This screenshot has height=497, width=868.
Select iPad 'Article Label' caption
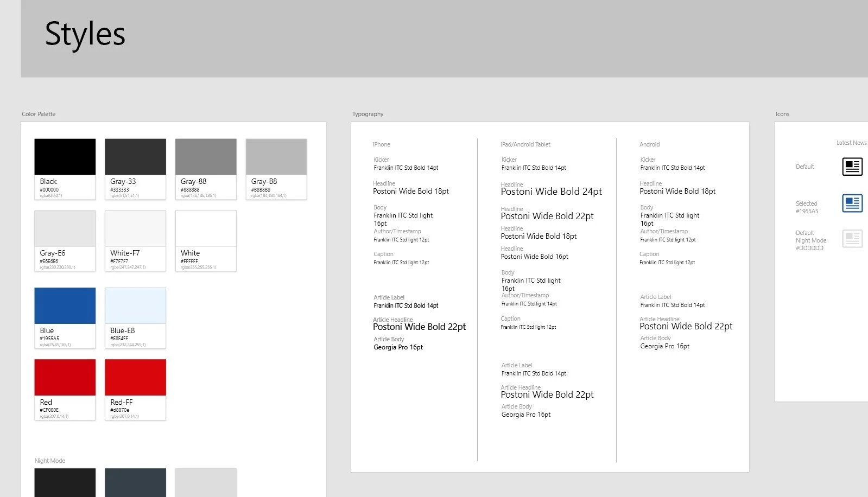pos(517,365)
